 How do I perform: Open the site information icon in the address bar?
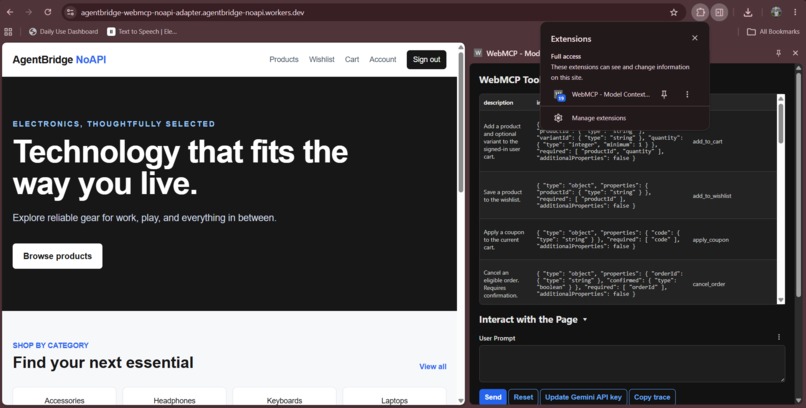(x=71, y=12)
